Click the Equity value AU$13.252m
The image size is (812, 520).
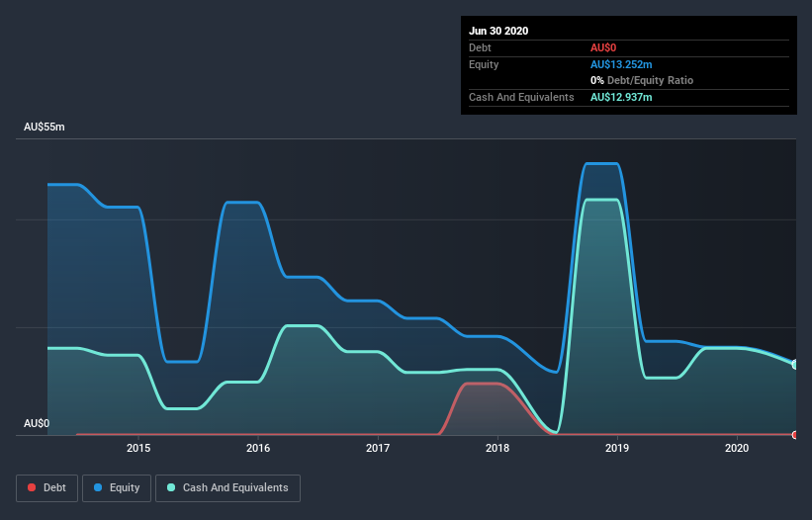click(621, 64)
